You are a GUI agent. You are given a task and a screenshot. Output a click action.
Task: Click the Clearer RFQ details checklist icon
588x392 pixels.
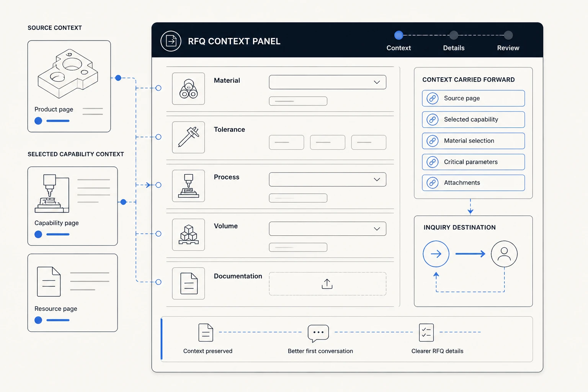pos(426,332)
